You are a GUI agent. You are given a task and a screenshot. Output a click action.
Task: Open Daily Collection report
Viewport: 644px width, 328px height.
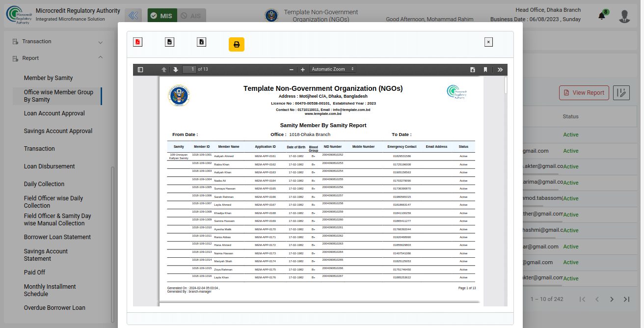[x=44, y=184]
